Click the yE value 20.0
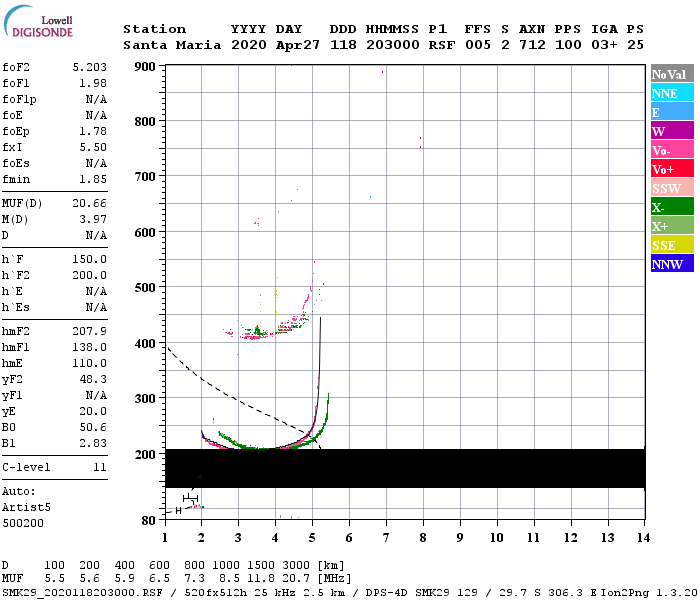700x600 pixels. pos(93,412)
